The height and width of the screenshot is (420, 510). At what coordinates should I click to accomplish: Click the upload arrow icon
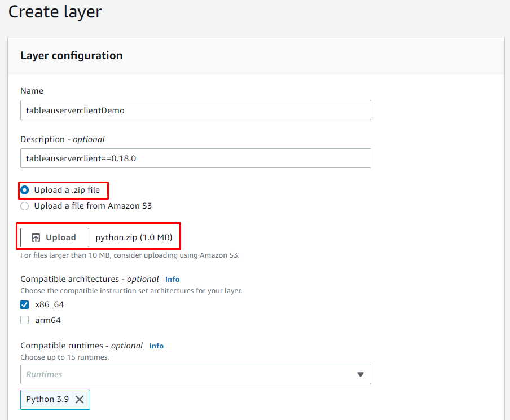click(36, 238)
